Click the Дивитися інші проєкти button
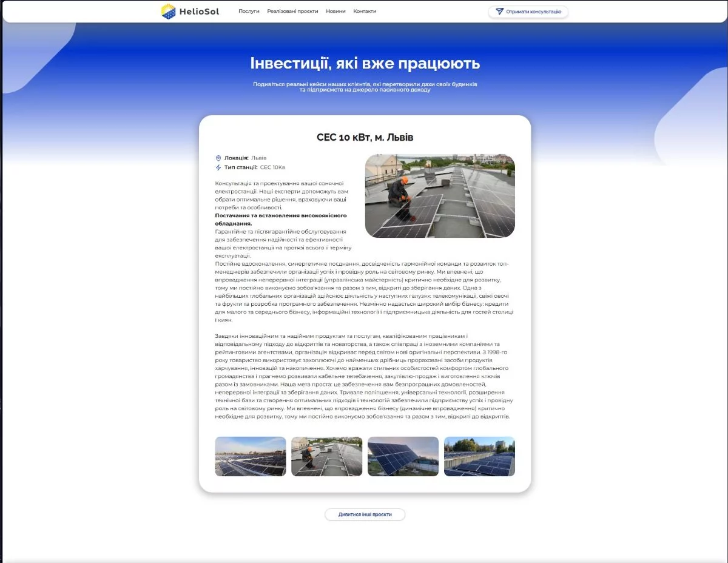 pyautogui.click(x=365, y=514)
